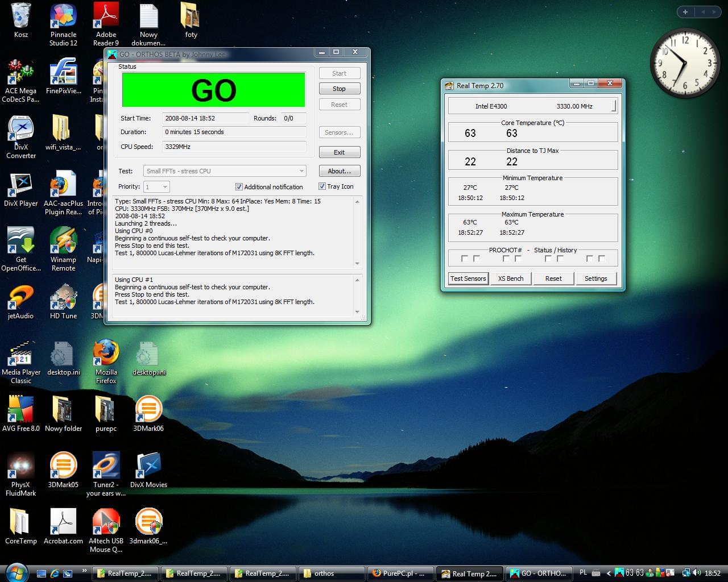Launch Acrobat.com desktop shortcut
Screen dimensions: 728x582
pyautogui.click(x=63, y=526)
